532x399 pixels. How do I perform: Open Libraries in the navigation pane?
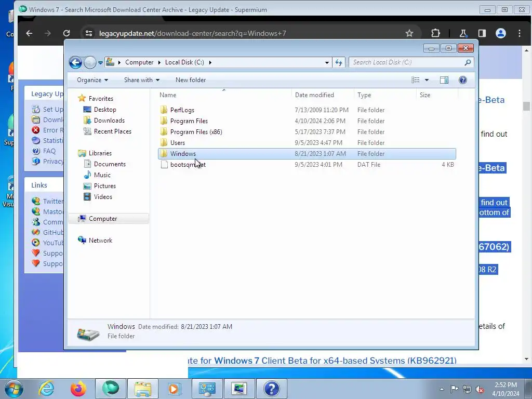pos(100,153)
